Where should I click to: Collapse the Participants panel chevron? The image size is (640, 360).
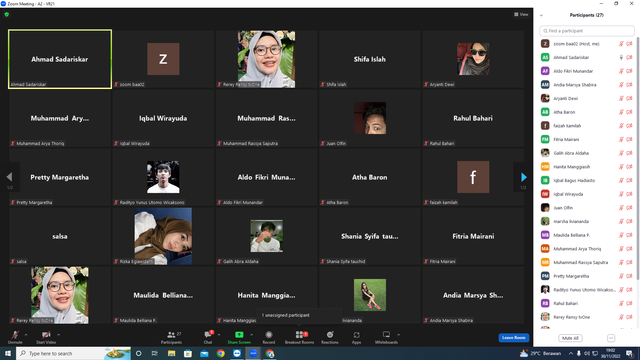(541, 16)
